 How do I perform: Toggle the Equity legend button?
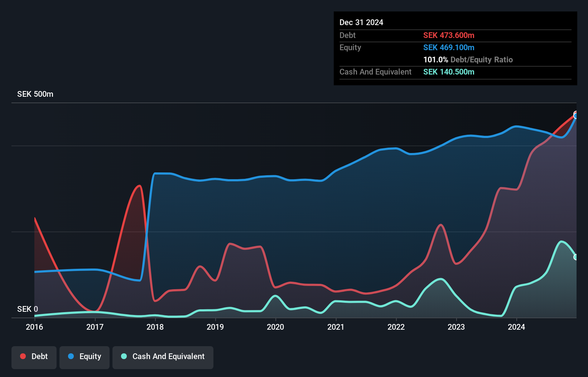(x=85, y=357)
